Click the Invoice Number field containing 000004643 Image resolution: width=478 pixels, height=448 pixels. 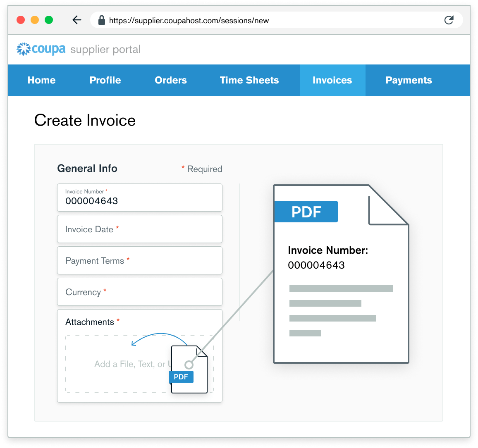[140, 198]
